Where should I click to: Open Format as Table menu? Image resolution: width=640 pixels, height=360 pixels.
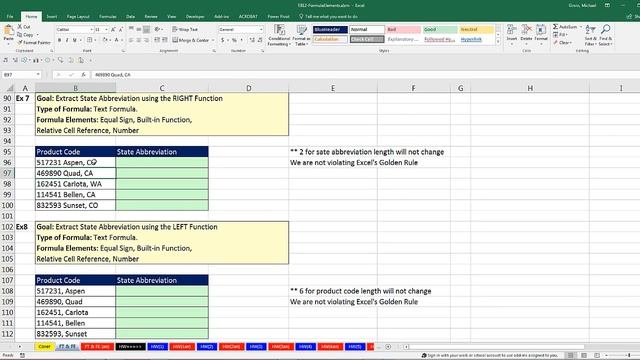pyautogui.click(x=302, y=35)
